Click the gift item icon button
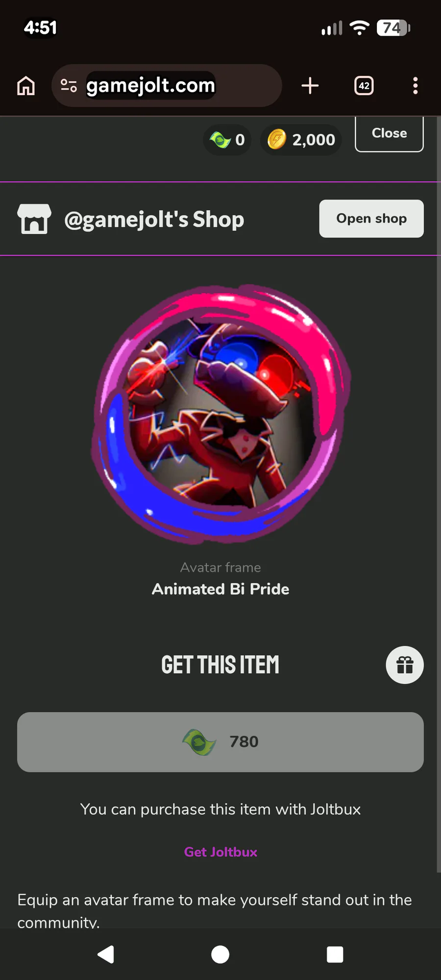 pos(405,665)
